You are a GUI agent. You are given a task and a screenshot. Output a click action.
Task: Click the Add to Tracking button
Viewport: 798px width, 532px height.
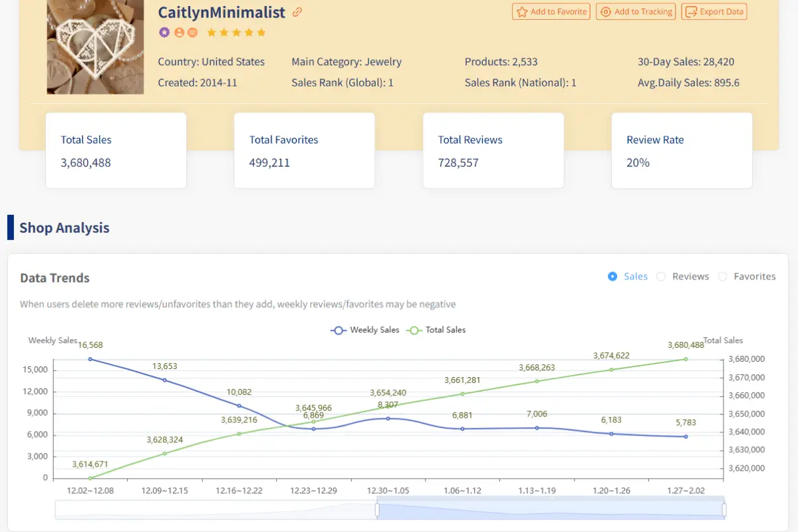[x=636, y=11]
